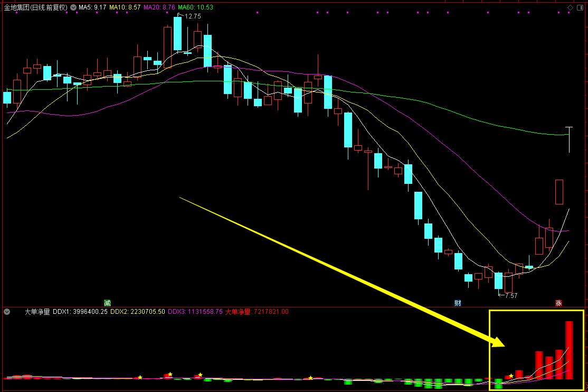
Task: Click the 12.75 high price label
Action: click(193, 16)
